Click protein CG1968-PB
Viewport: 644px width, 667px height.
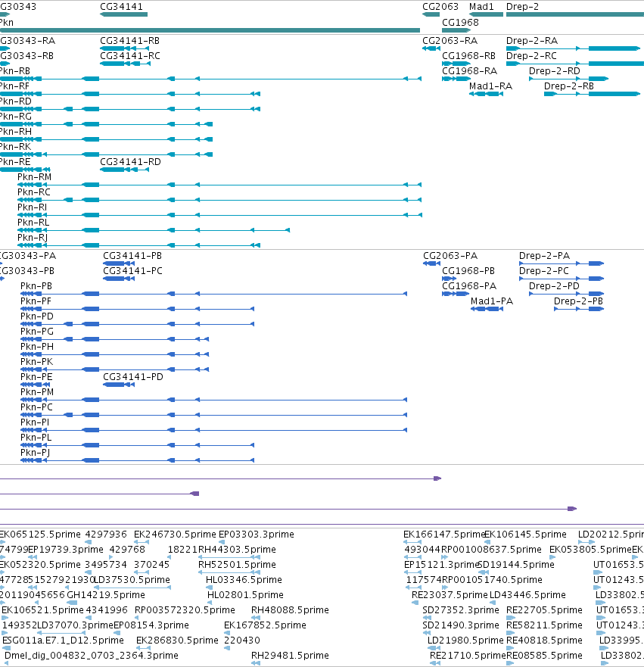[x=468, y=271]
